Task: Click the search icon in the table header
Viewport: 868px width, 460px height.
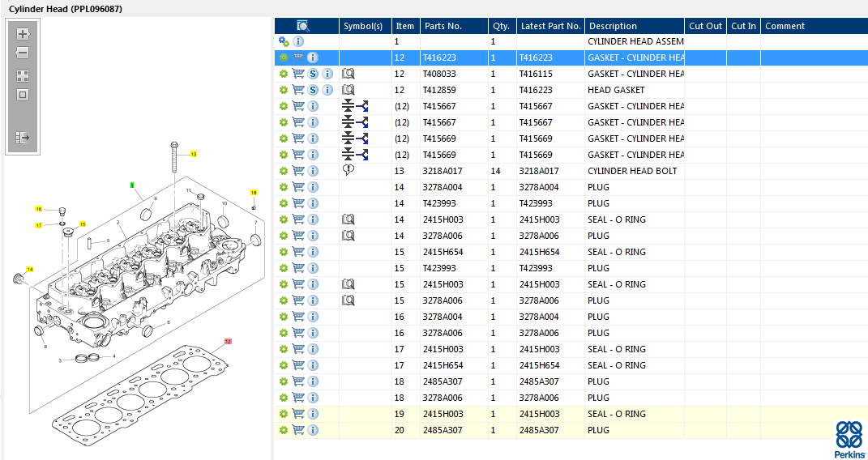Action: pos(303,26)
